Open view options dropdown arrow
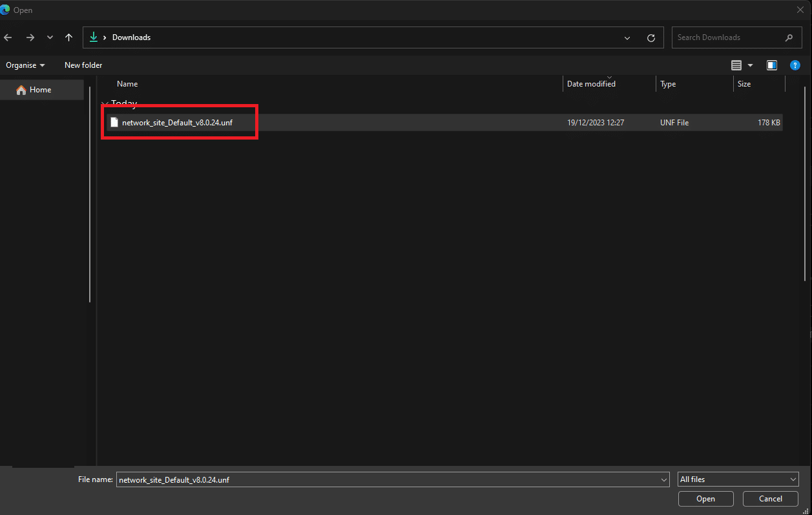Viewport: 812px width, 515px height. (x=750, y=65)
